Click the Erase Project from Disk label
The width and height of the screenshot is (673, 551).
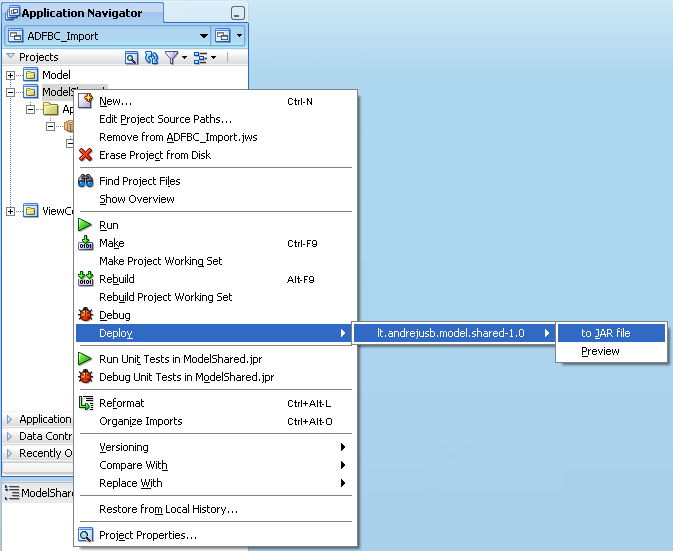tap(155, 155)
